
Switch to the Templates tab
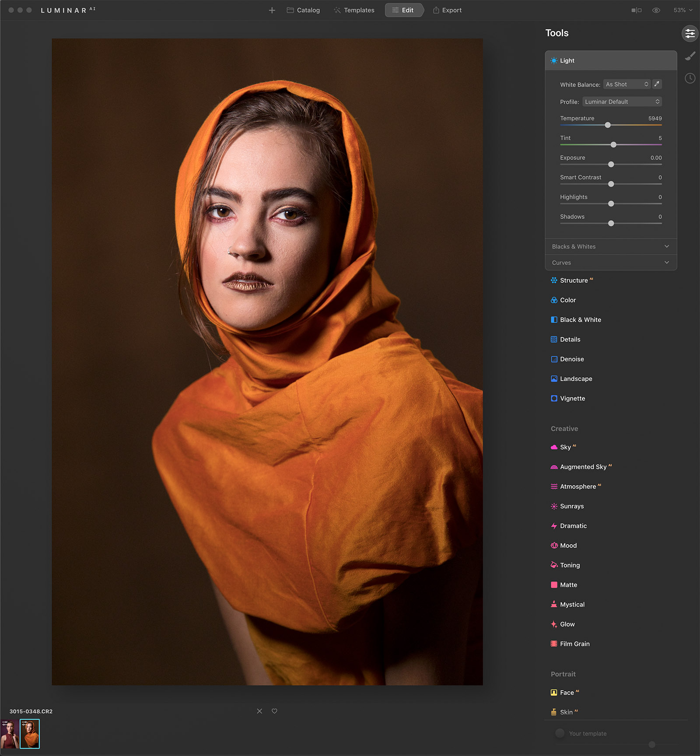tap(354, 10)
